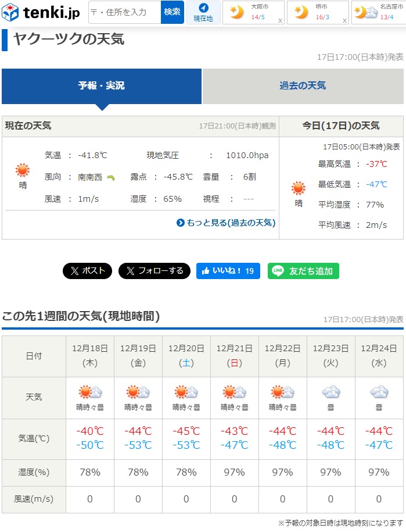Click the wind direction arrow icon
This screenshot has height=532, width=406.
[x=110, y=178]
